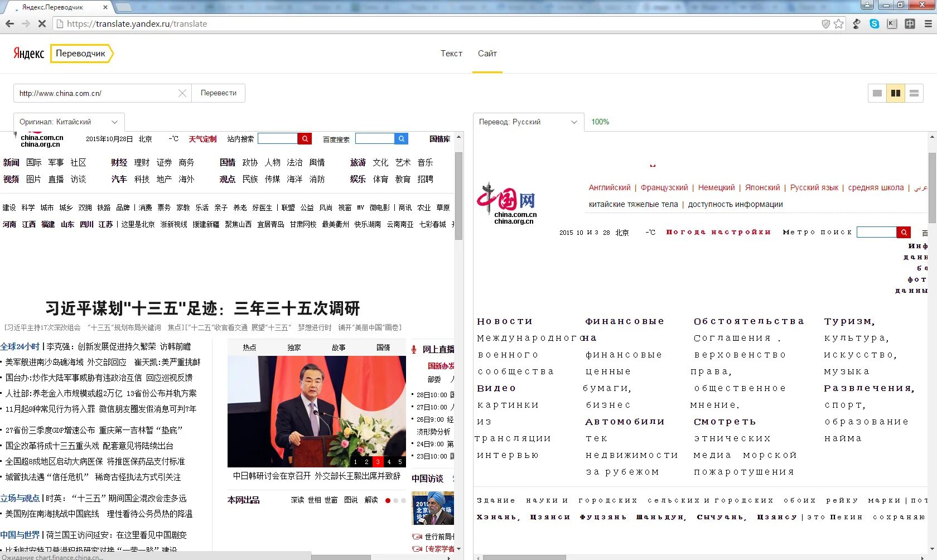Viewport: 937px width, 560px height.
Task: Click the доступность информации link
Action: coord(735,205)
